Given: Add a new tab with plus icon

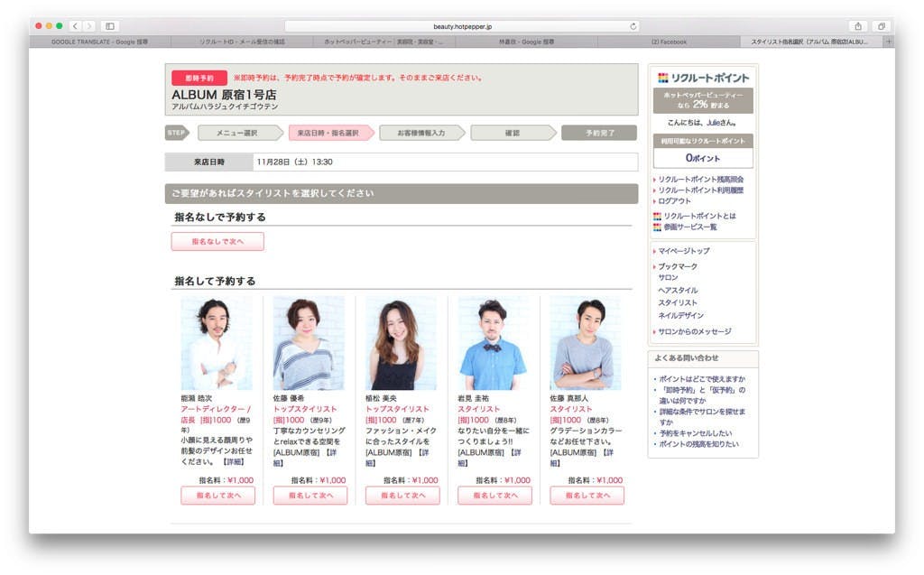Looking at the screenshot, I should (x=889, y=42).
